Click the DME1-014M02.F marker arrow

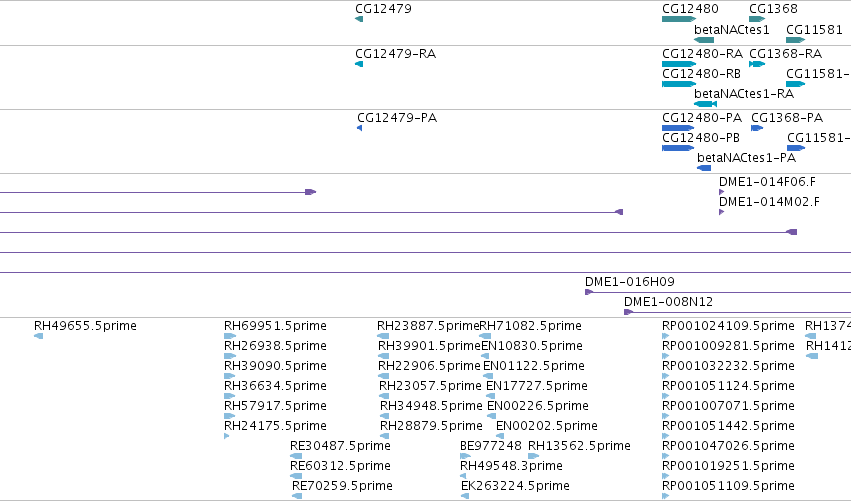(721, 212)
